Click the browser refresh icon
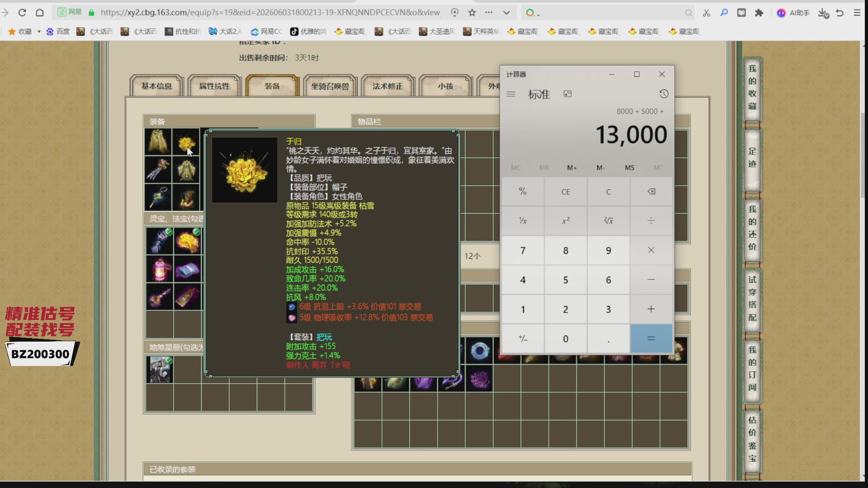 coord(22,13)
